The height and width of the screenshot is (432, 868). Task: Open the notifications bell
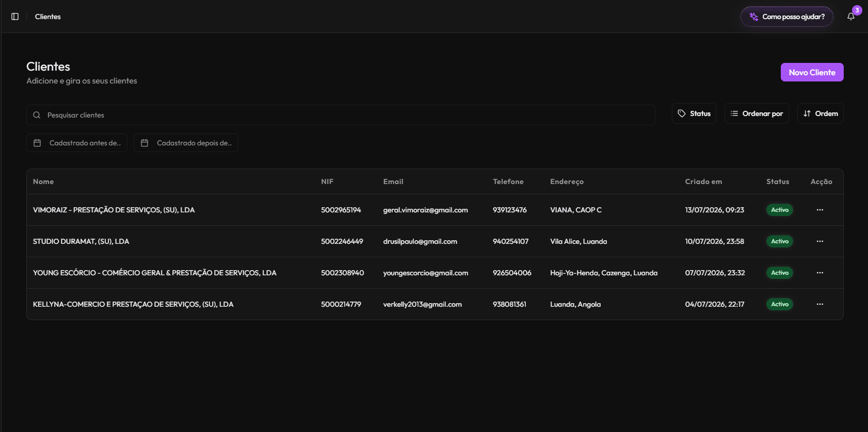[851, 16]
